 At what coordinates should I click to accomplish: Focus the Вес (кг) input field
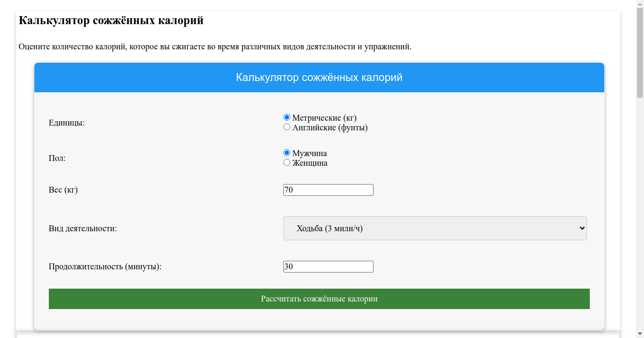click(x=328, y=190)
